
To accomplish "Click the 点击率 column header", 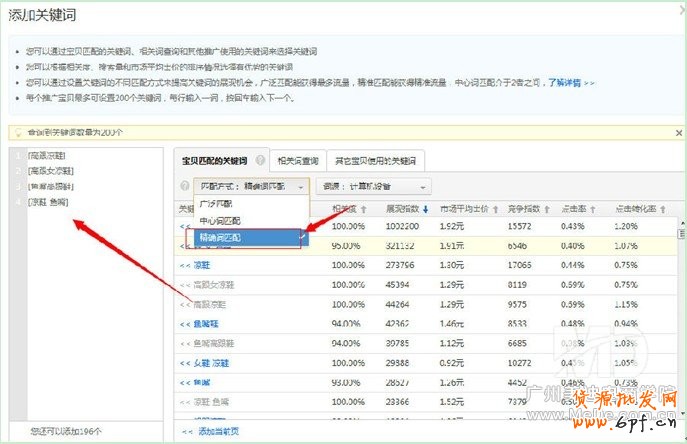I will point(574,209).
